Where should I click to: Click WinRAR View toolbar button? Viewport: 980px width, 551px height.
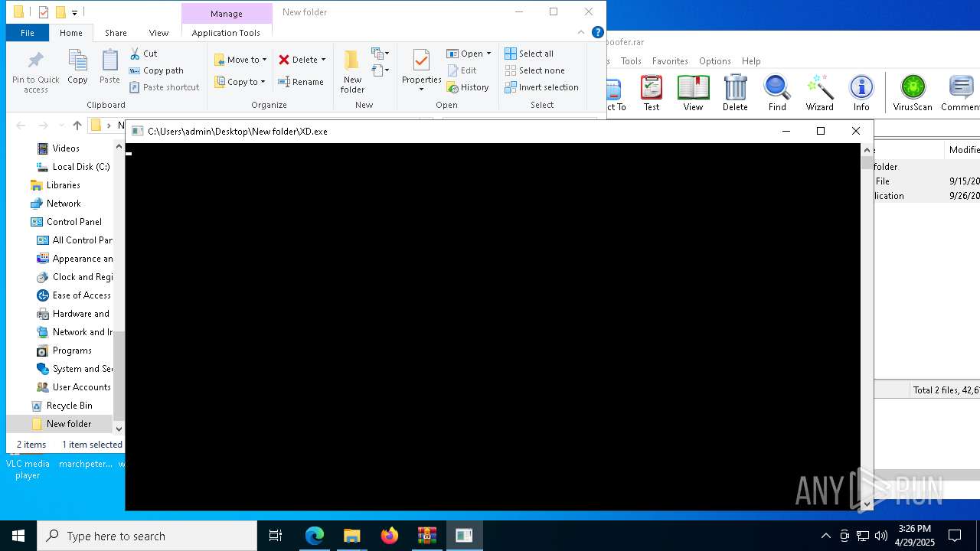[693, 93]
